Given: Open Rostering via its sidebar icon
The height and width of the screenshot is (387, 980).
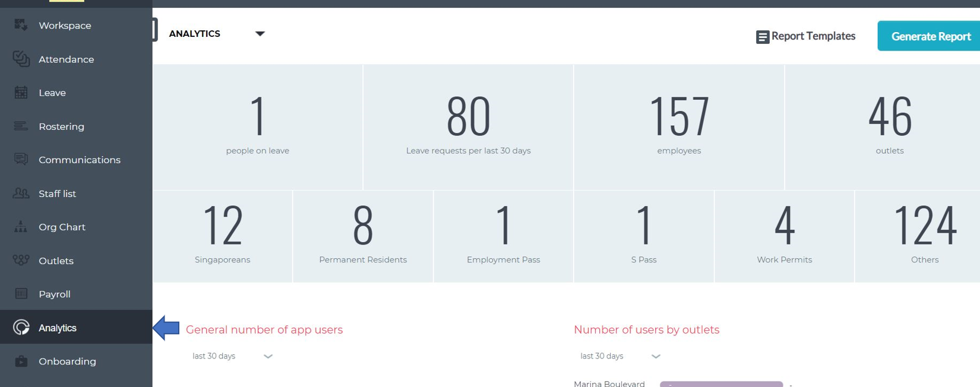Looking at the screenshot, I should (21, 126).
